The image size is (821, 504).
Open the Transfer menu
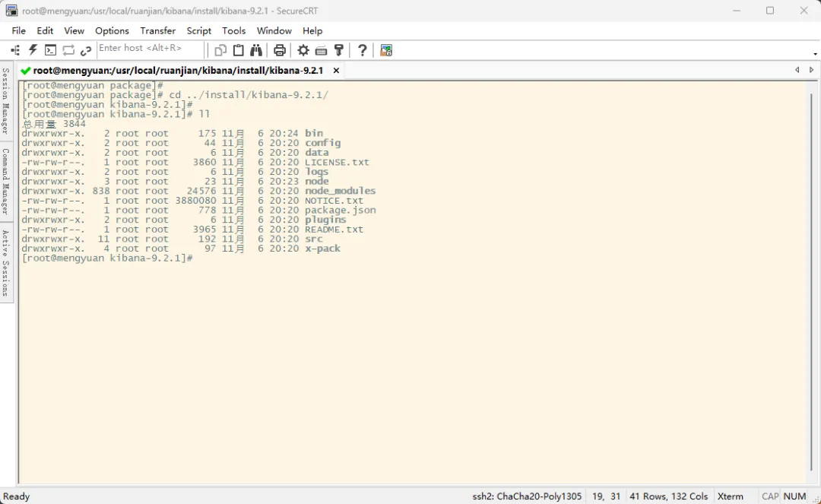click(157, 31)
